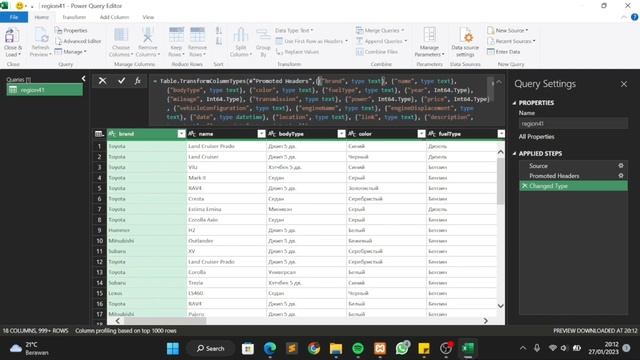Screen dimensions: 640x360
Task: Open the File tab
Action: click(x=14, y=17)
